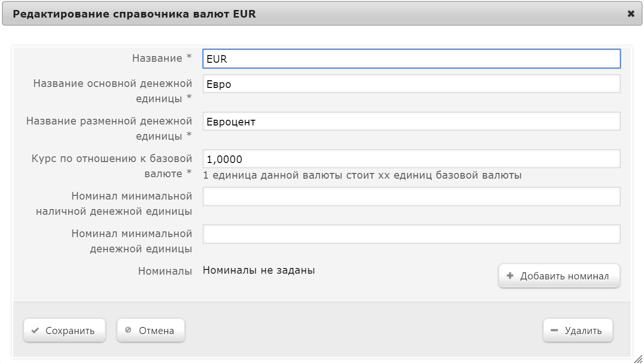The width and height of the screenshot is (644, 364).
Task: Add a denomination with Добавить номинал
Action: (x=559, y=276)
